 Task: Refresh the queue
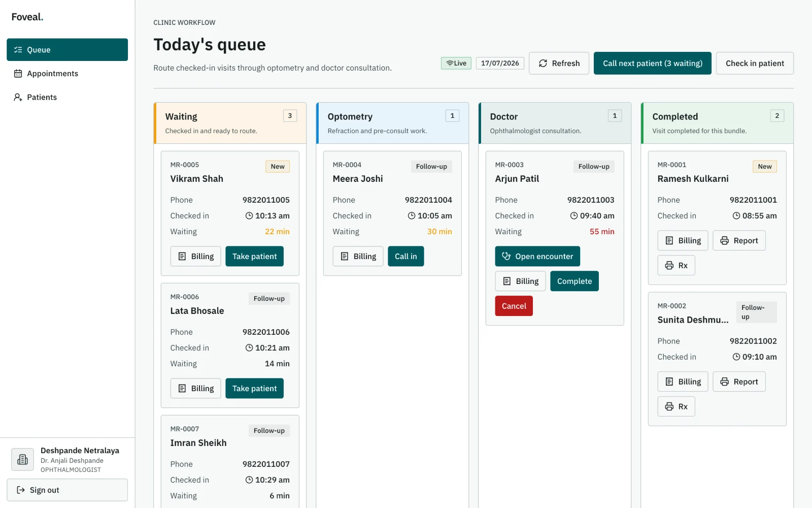[x=559, y=63]
